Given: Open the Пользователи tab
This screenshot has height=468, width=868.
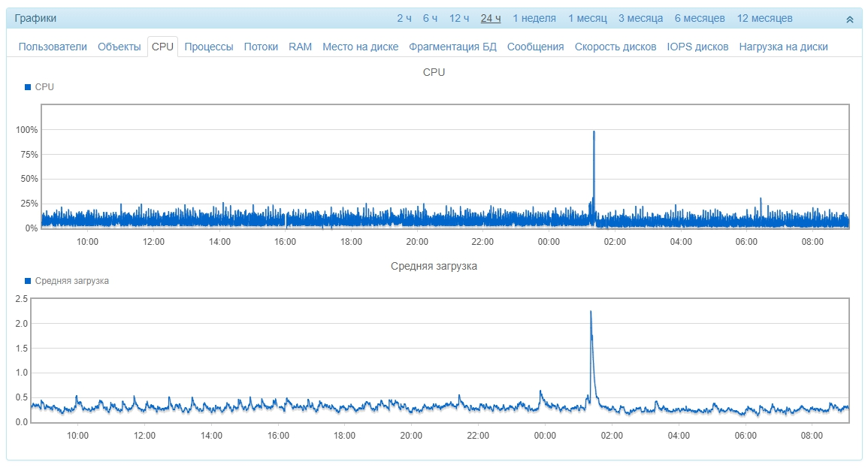Looking at the screenshot, I should [x=53, y=47].
